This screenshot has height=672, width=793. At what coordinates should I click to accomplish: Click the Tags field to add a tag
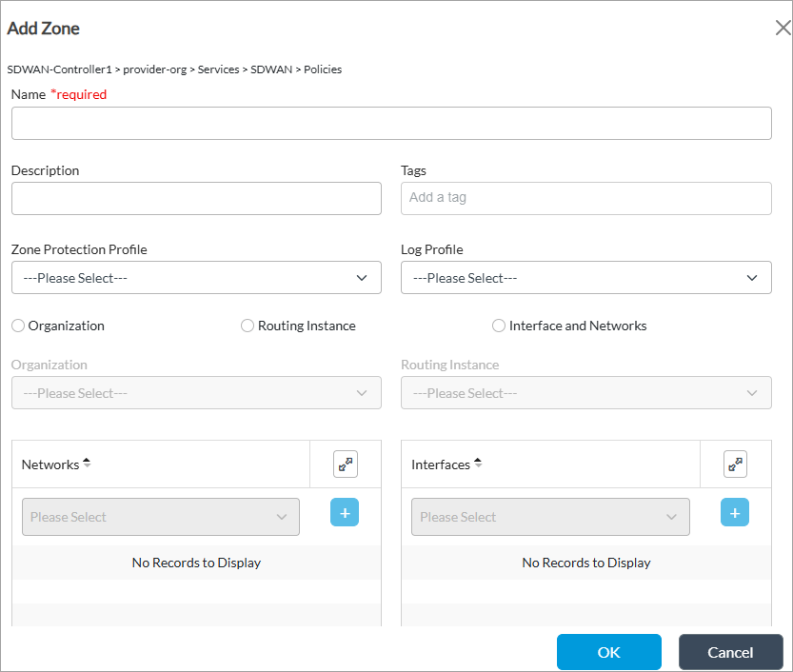pos(585,198)
